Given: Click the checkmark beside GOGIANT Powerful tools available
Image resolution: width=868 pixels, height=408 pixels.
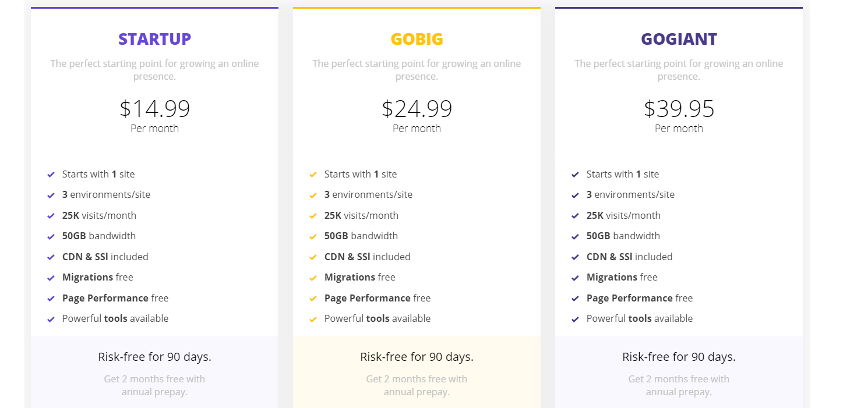Looking at the screenshot, I should tap(575, 320).
